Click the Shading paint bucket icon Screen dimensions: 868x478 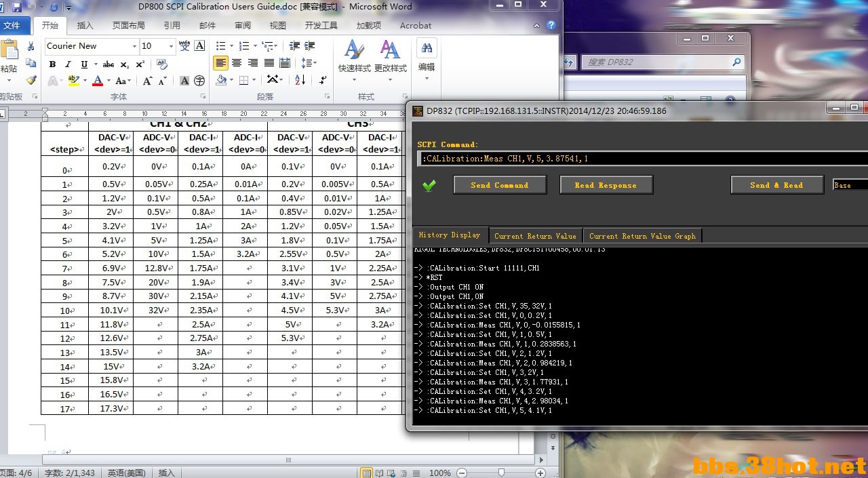221,80
